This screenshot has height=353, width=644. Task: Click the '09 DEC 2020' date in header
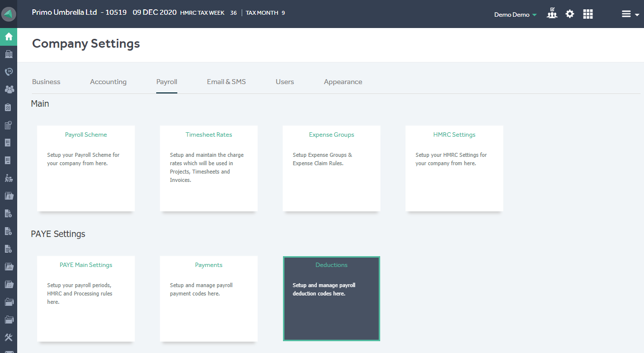(155, 12)
